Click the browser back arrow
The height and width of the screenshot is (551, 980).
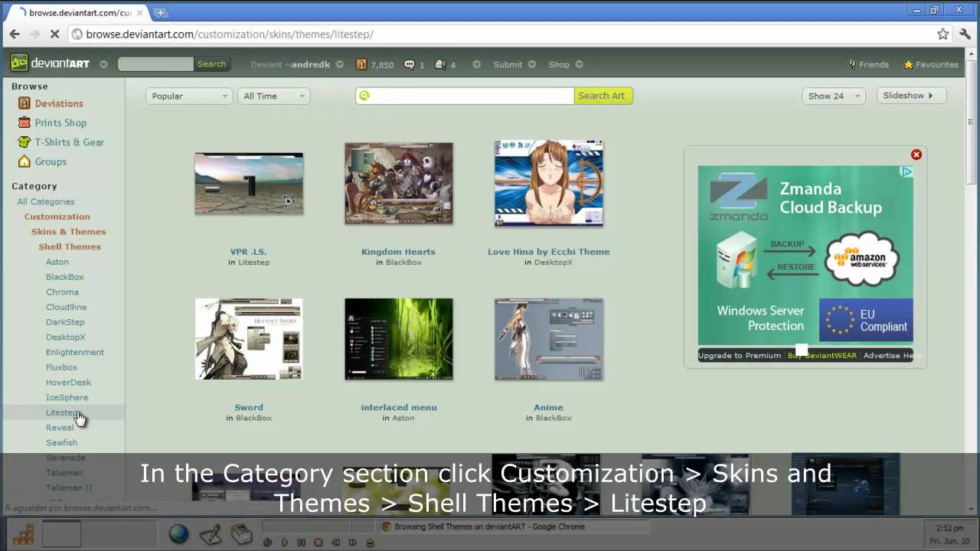[15, 34]
